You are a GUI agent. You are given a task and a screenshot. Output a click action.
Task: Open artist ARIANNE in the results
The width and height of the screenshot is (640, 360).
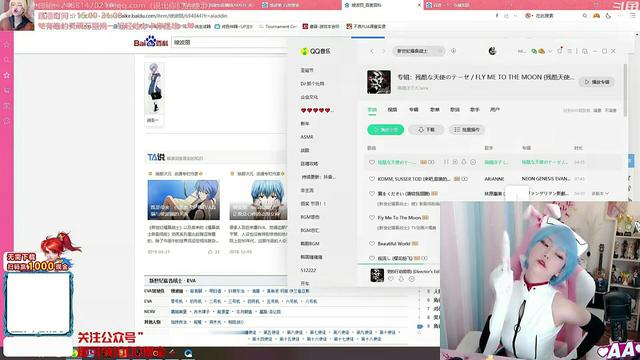(x=494, y=179)
